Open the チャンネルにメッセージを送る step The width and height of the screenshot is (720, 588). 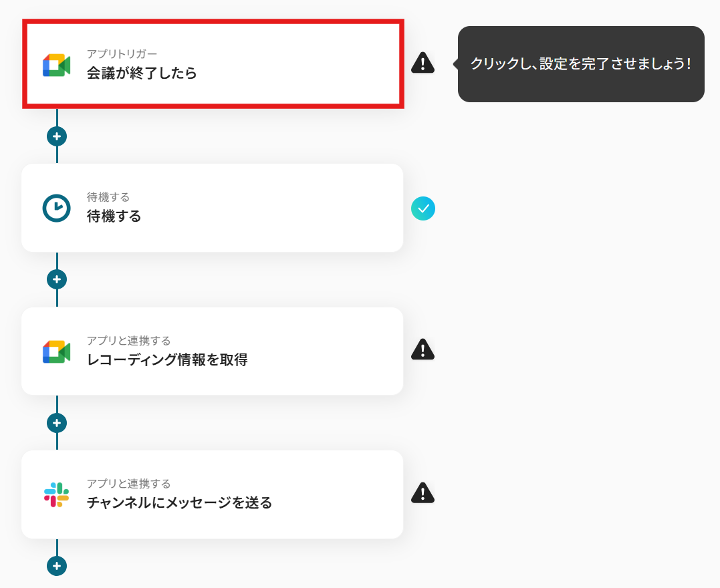[x=212, y=494]
